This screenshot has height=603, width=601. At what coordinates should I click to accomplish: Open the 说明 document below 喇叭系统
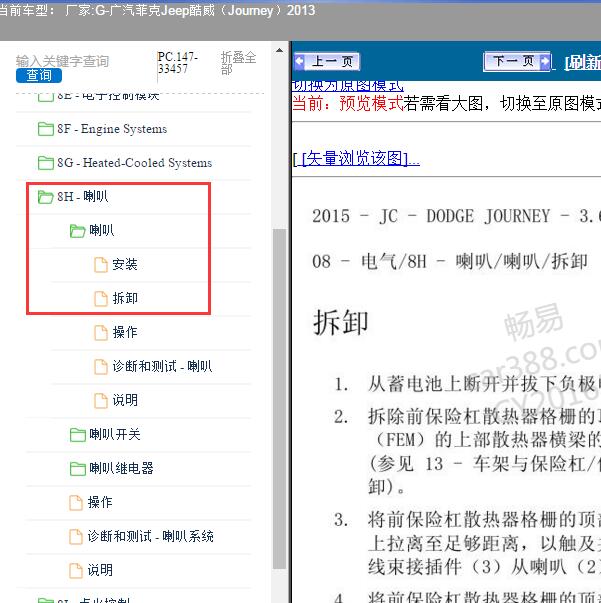pyautogui.click(x=100, y=570)
